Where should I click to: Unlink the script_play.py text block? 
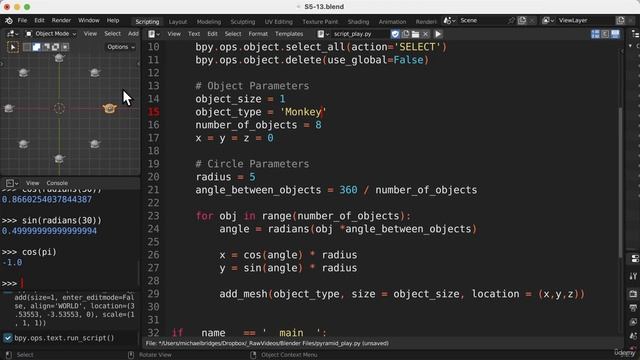[425, 34]
